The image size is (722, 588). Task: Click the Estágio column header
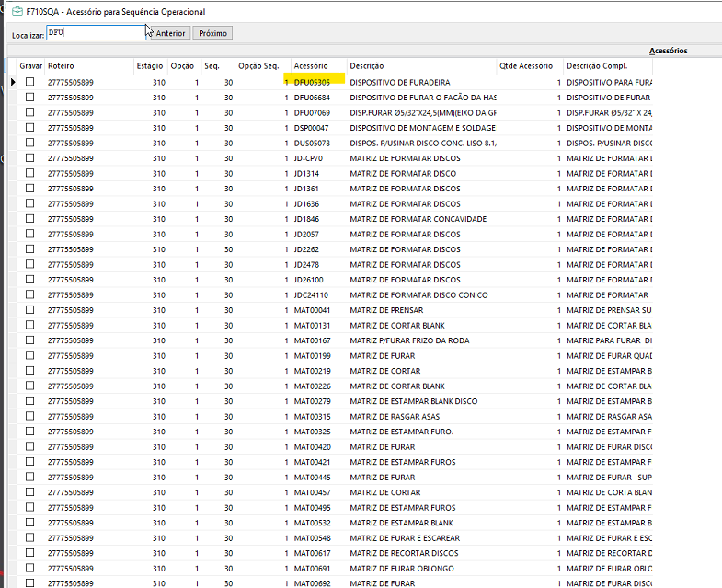(x=150, y=66)
